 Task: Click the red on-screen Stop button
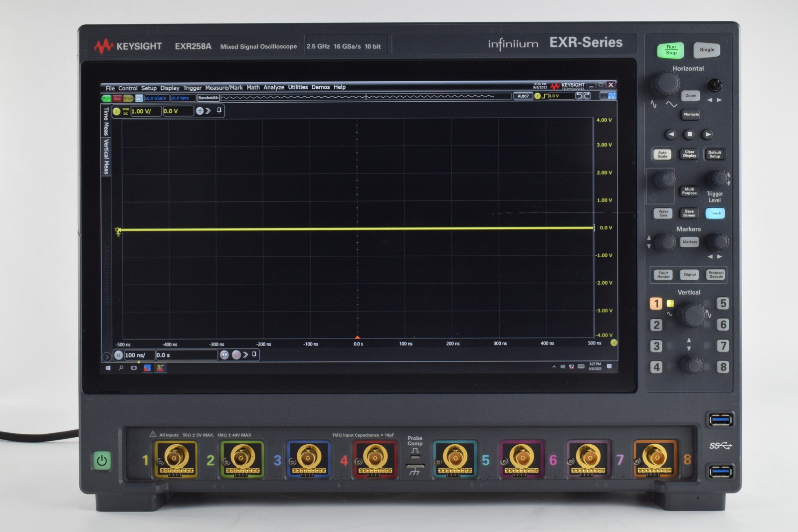click(117, 98)
